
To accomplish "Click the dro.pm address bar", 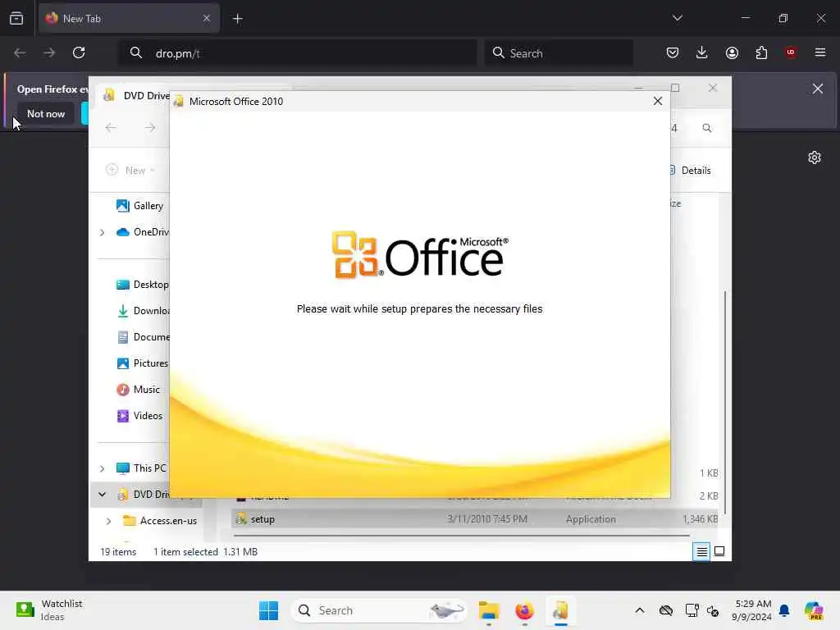I will pos(297,53).
